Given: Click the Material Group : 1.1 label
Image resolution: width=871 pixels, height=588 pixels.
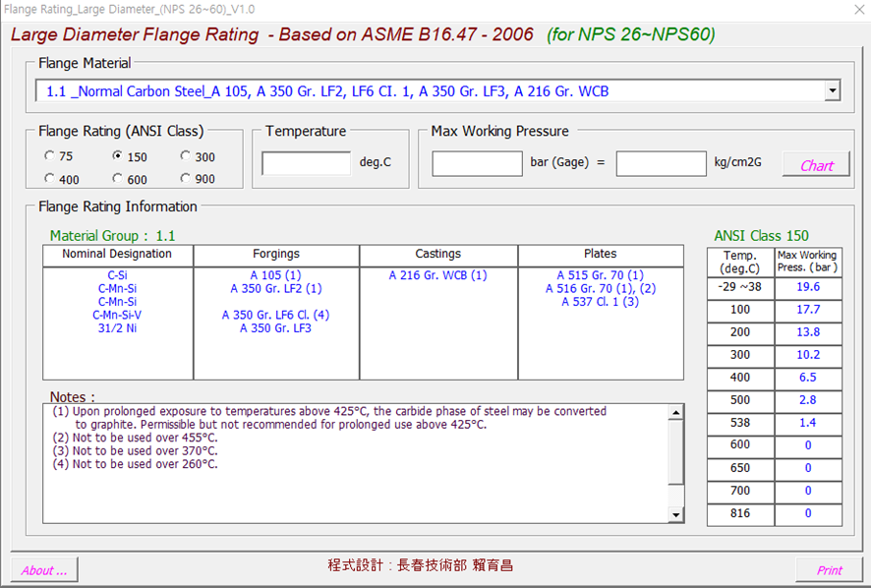Looking at the screenshot, I should click(112, 236).
